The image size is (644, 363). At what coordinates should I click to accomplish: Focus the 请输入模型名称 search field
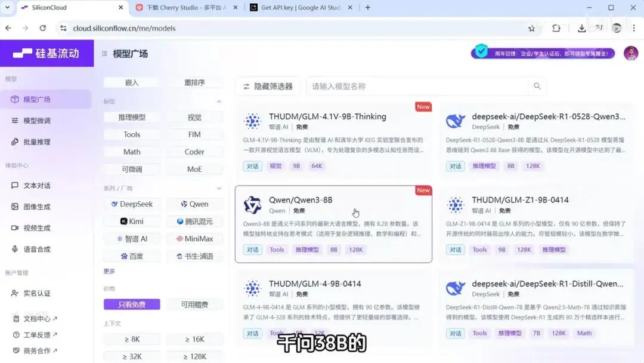point(417,87)
